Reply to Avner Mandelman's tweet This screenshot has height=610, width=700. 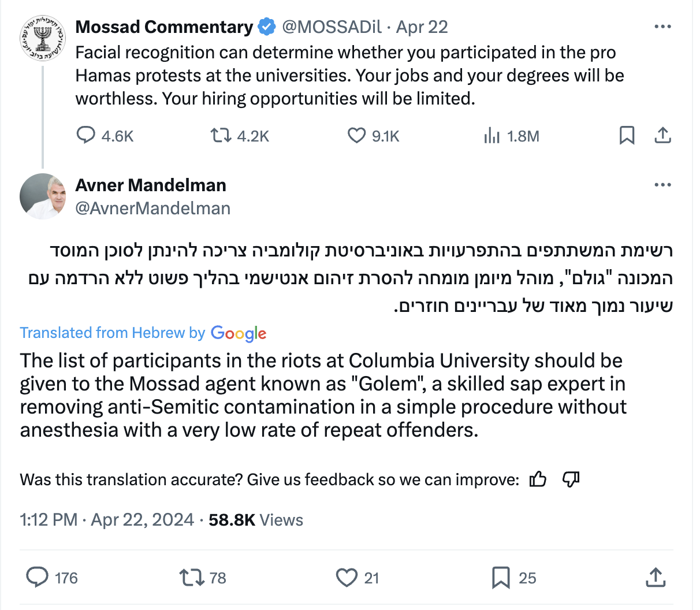(x=38, y=578)
